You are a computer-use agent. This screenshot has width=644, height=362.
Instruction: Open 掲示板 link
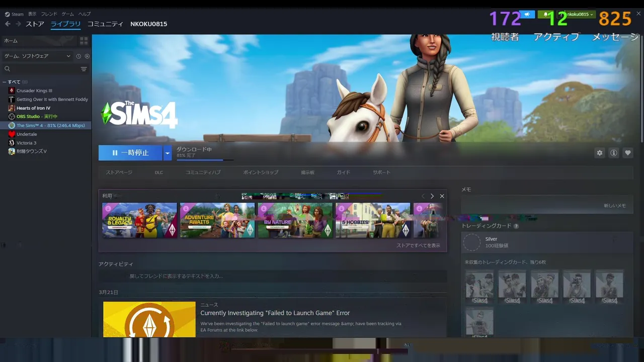pyautogui.click(x=307, y=172)
